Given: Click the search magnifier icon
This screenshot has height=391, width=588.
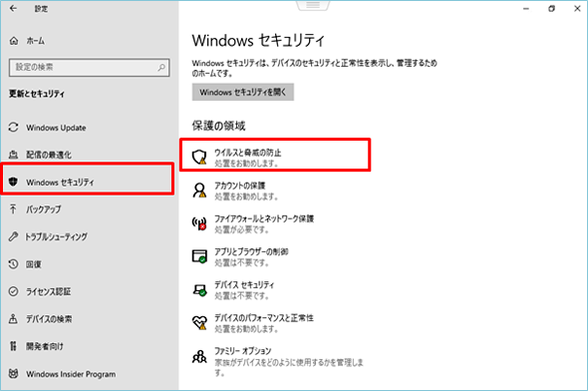Looking at the screenshot, I should tap(161, 68).
